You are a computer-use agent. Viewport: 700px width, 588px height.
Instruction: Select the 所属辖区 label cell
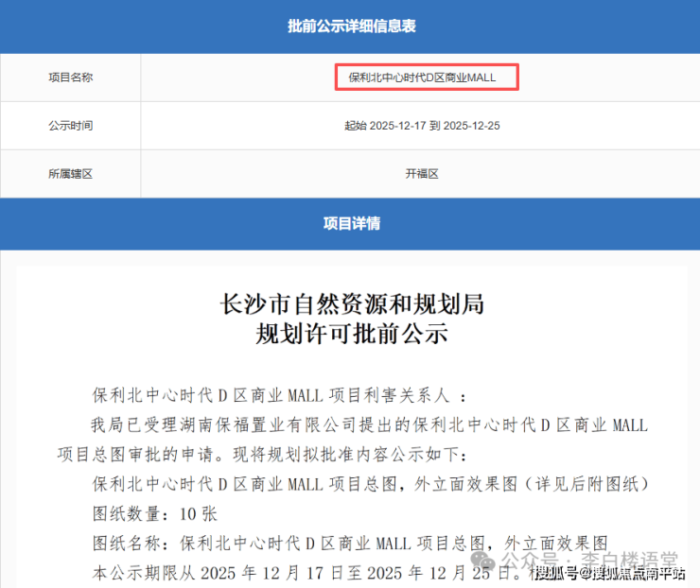(x=71, y=174)
